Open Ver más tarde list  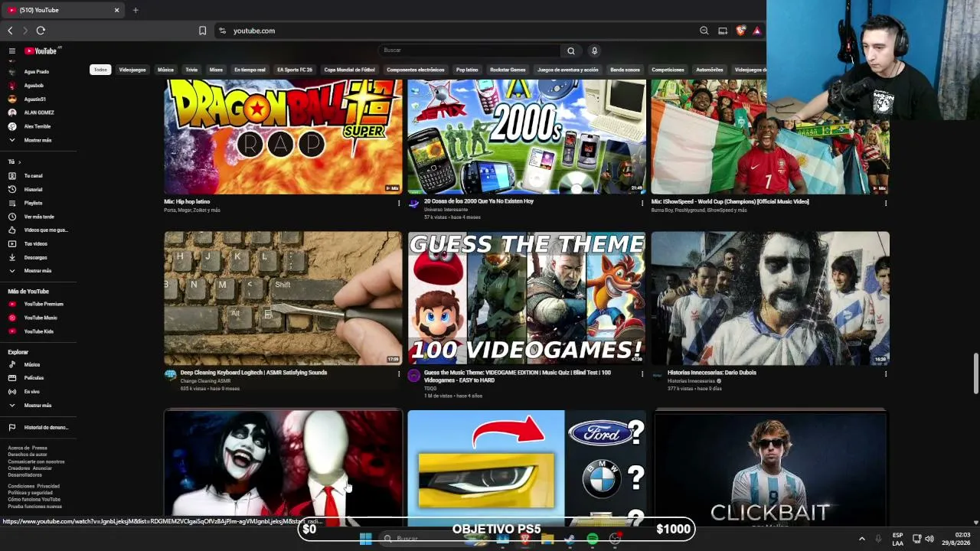pos(38,217)
